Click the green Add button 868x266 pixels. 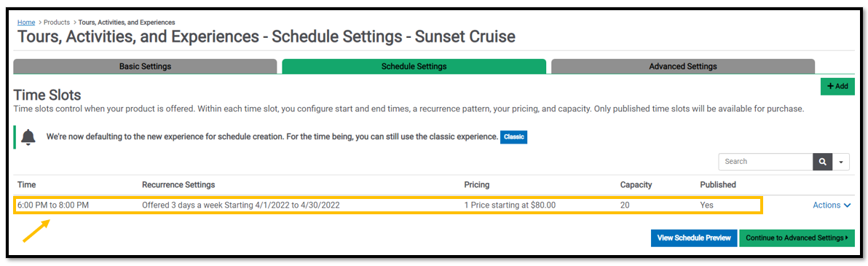(837, 87)
